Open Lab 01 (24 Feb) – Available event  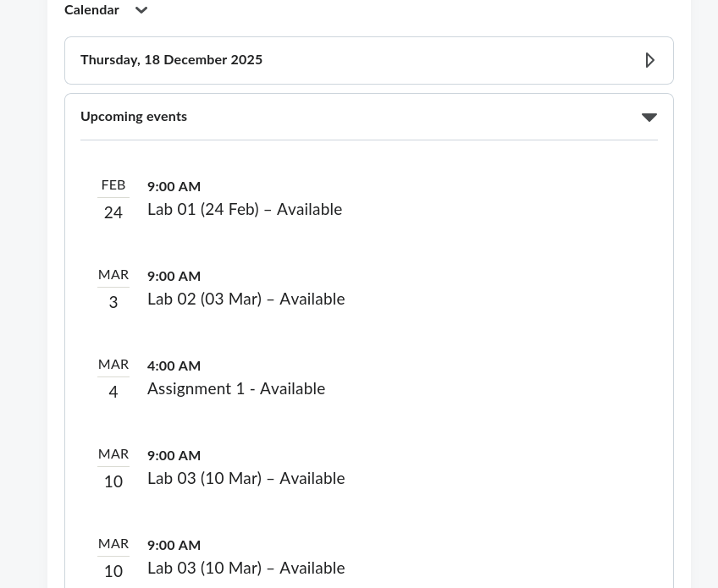[245, 210]
